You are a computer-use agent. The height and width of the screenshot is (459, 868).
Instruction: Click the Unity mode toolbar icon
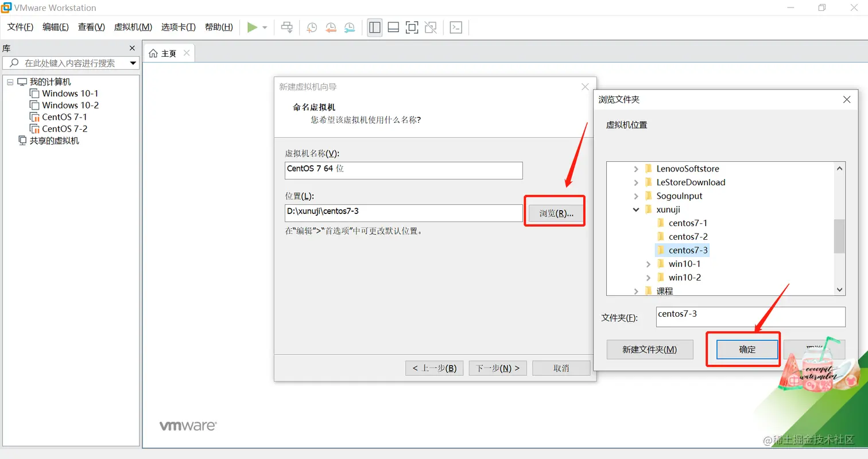tap(431, 27)
